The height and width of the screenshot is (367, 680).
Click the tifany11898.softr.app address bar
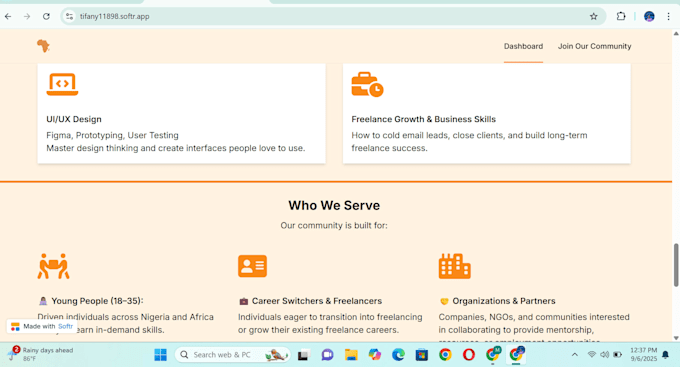pyautogui.click(x=333, y=16)
